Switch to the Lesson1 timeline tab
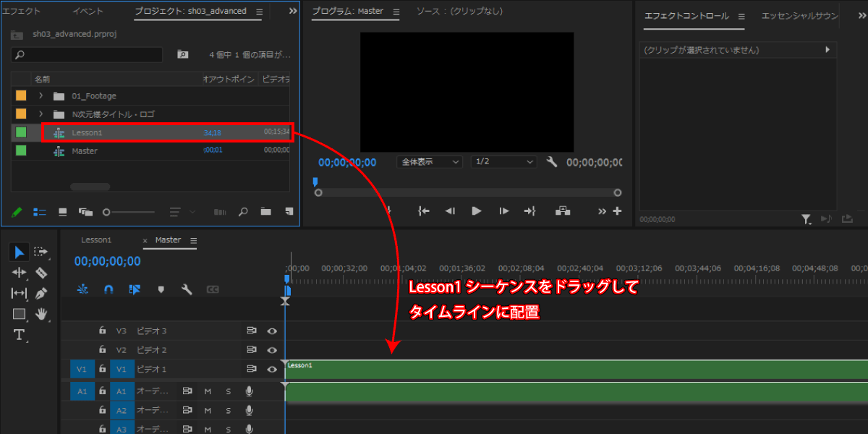This screenshot has height=434, width=868. pos(96,240)
